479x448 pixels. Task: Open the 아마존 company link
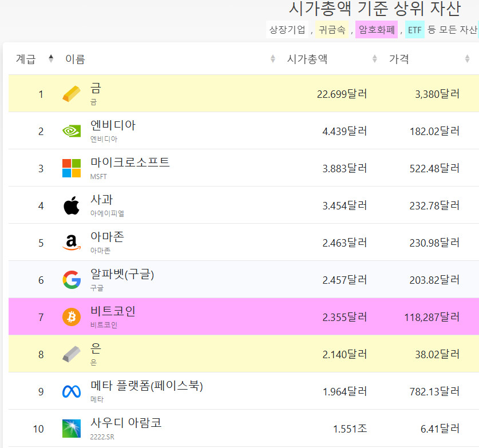pos(107,237)
